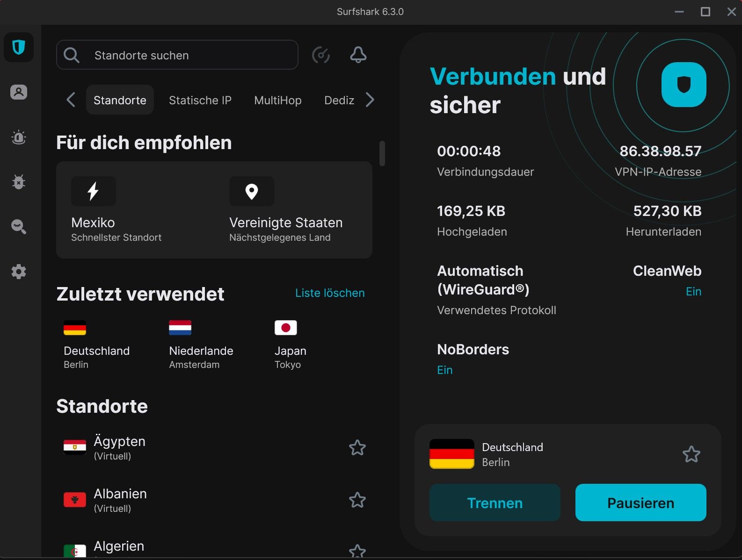This screenshot has height=560, width=742.
Task: Click Automatisch (WireGuard®) protocol text
Action: (x=483, y=280)
